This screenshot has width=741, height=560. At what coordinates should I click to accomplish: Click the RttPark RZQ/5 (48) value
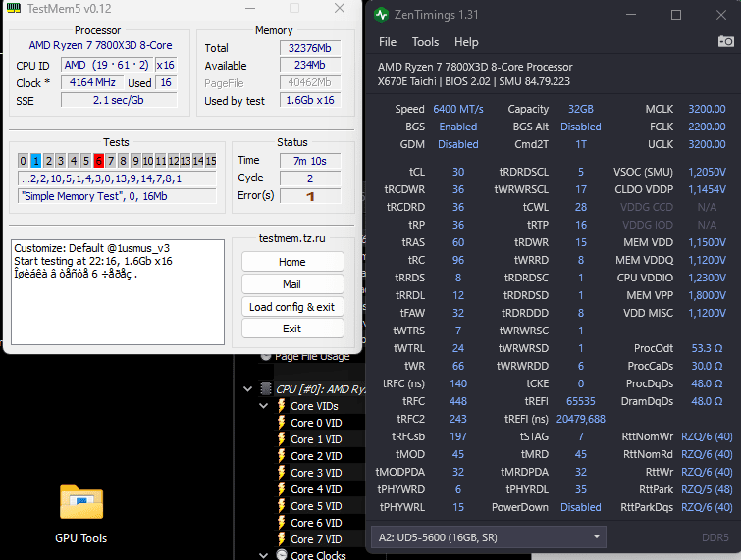click(x=707, y=489)
